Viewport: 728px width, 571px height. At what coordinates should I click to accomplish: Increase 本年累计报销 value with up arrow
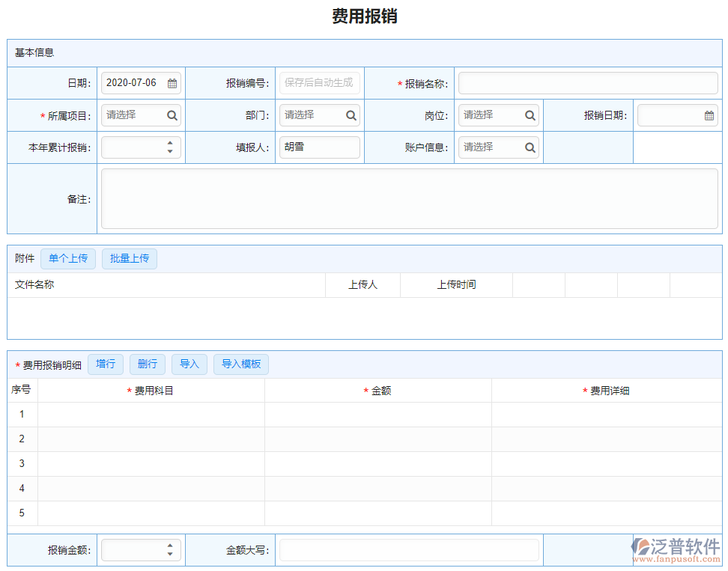click(x=170, y=143)
